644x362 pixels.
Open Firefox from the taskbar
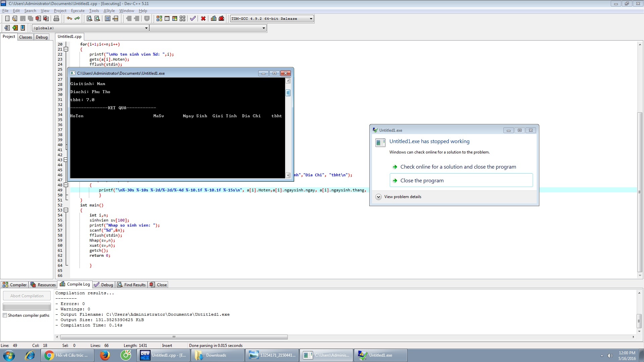[105, 355]
